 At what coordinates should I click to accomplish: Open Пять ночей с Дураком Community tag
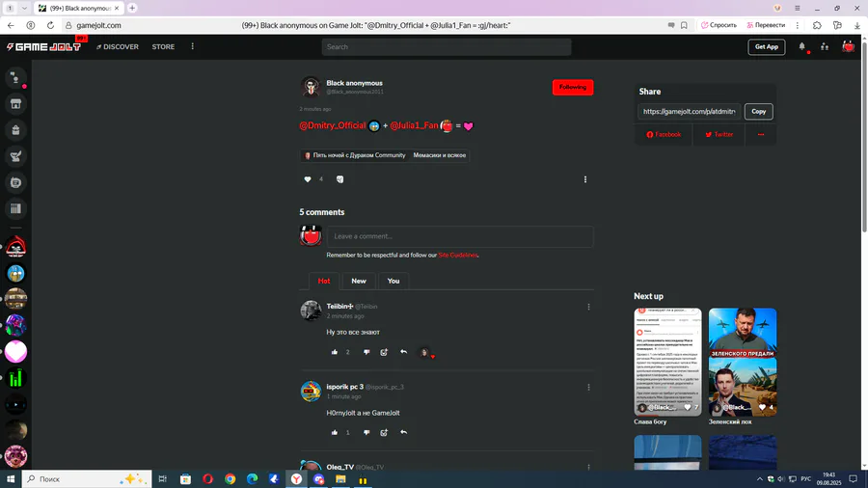(x=355, y=155)
